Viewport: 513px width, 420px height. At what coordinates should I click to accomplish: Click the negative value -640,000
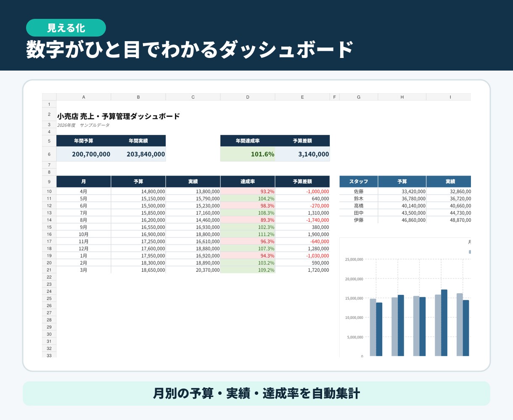click(302, 241)
